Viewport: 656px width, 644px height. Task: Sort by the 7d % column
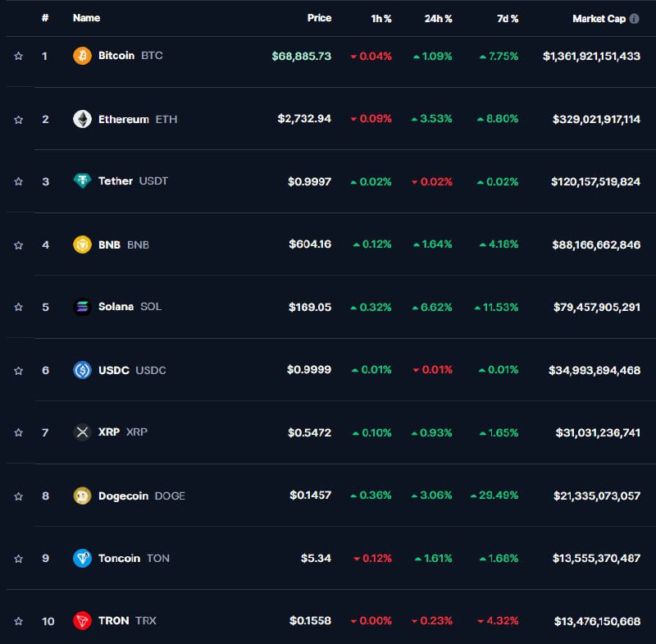click(x=508, y=18)
